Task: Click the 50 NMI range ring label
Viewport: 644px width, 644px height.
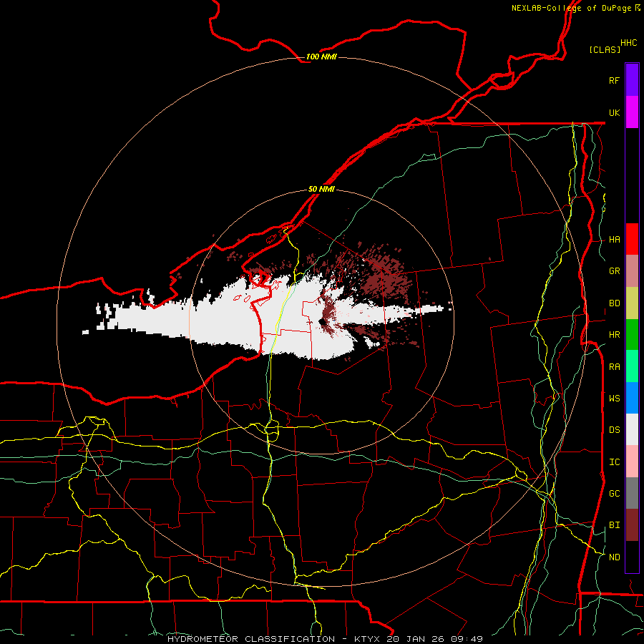Action: click(x=321, y=189)
